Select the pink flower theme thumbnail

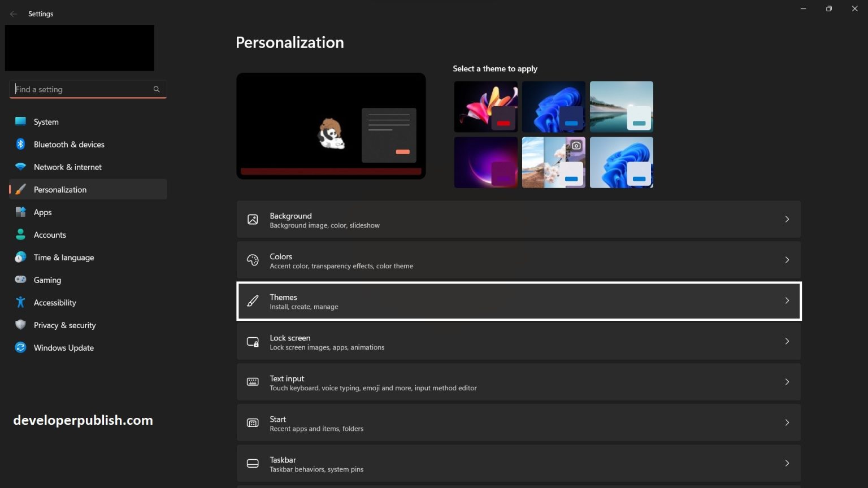pos(485,106)
